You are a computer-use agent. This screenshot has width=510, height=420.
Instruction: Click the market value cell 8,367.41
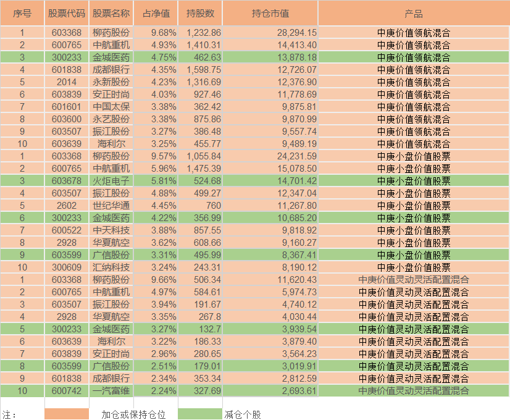(270, 255)
